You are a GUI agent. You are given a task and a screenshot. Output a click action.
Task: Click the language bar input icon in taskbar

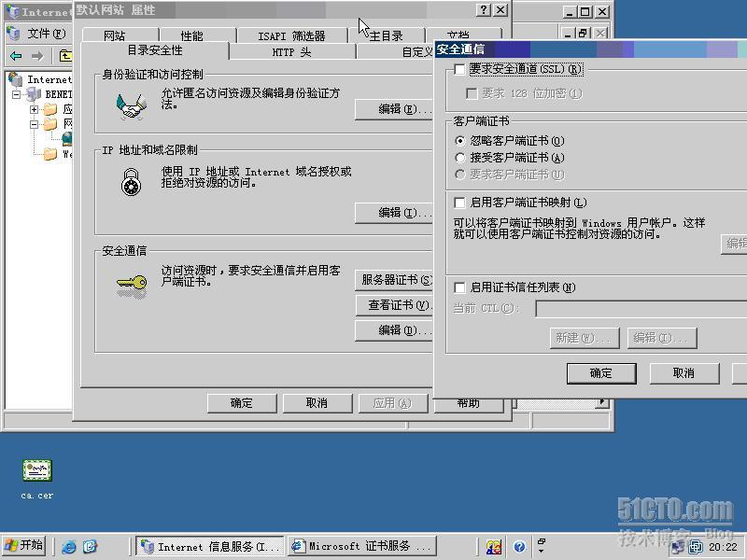494,547
